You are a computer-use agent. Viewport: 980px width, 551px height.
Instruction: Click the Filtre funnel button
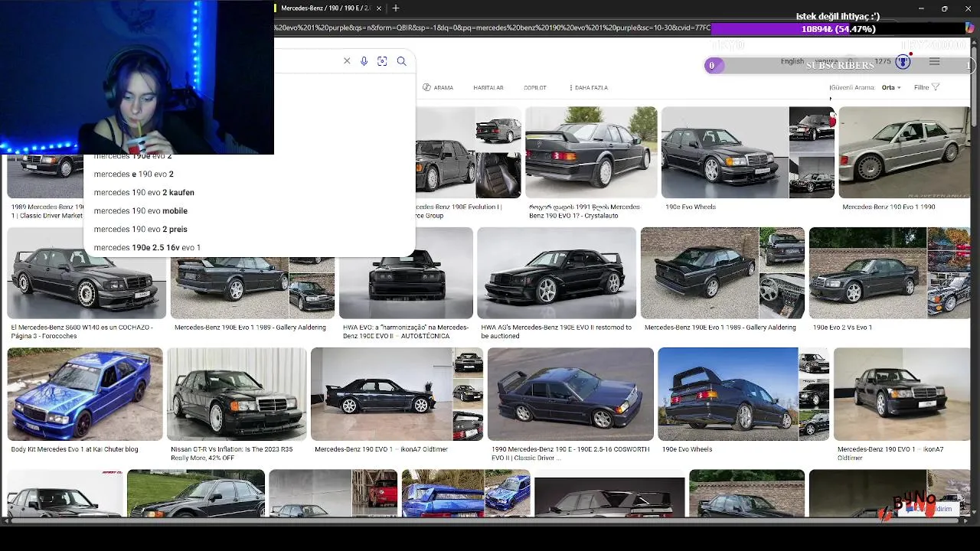click(x=926, y=87)
